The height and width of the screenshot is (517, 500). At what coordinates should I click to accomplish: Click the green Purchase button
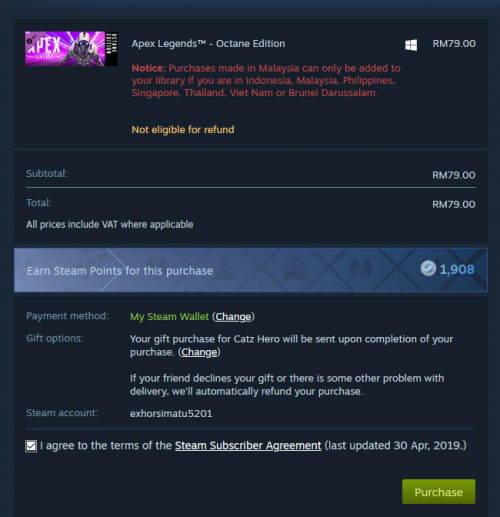point(439,492)
